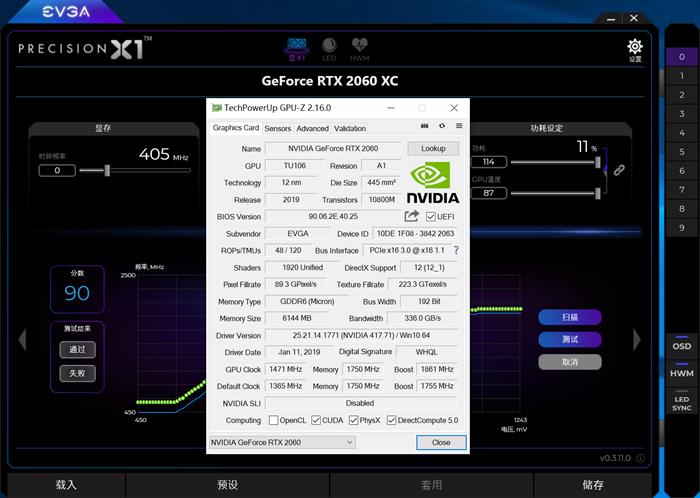Click the memory clock offset field
Screen dimensions: 700x498
(x=57, y=170)
